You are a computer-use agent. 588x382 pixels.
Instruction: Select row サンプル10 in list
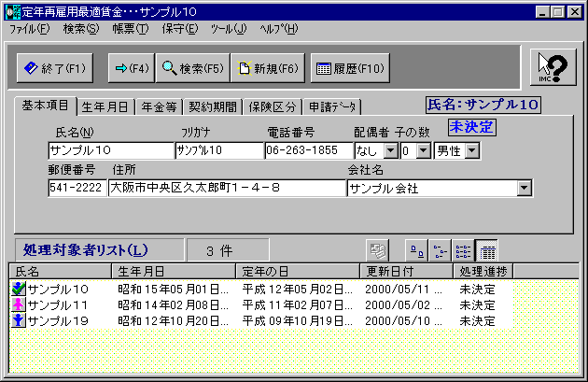click(x=260, y=289)
